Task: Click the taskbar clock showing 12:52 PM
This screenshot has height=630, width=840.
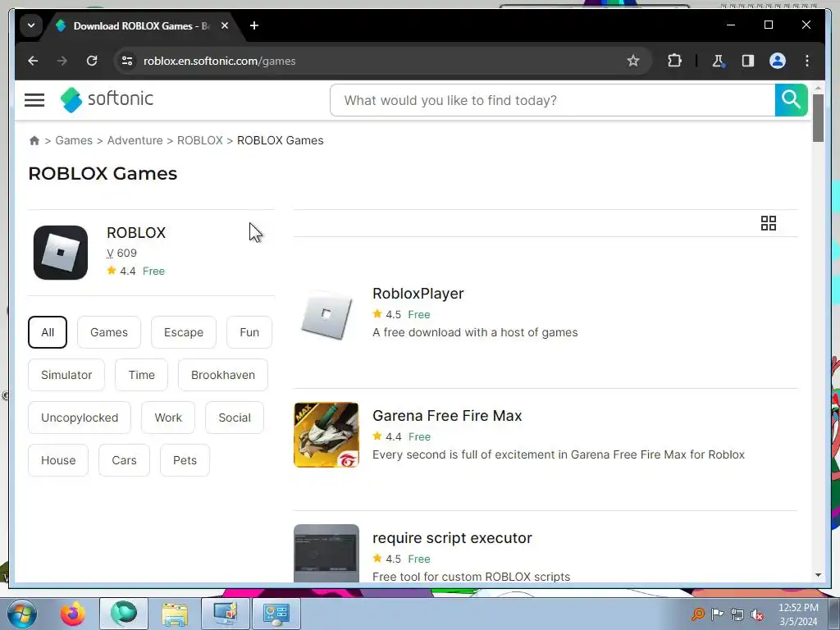Action: point(798,614)
